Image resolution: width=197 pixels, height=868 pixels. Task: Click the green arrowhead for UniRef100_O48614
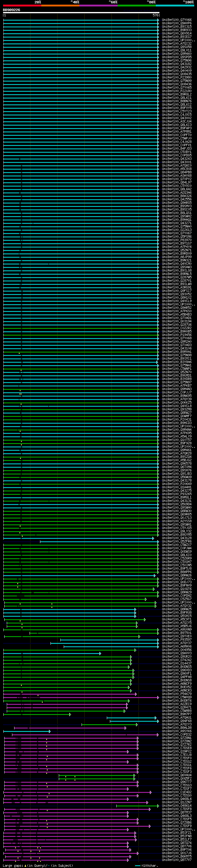pos(158,806)
